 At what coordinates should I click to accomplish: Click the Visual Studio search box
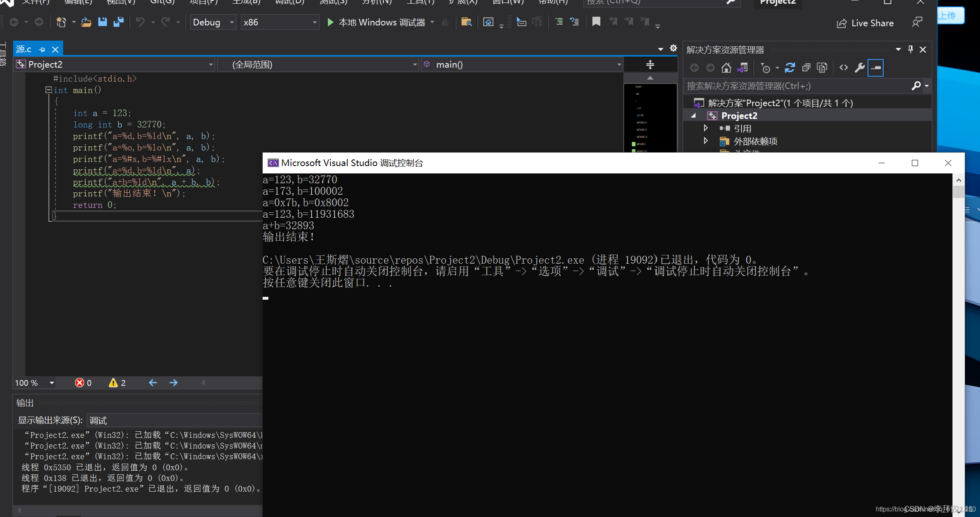pyautogui.click(x=662, y=2)
